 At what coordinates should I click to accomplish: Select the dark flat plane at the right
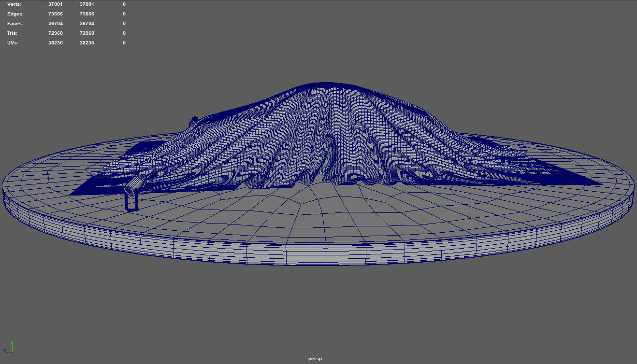tap(556, 169)
